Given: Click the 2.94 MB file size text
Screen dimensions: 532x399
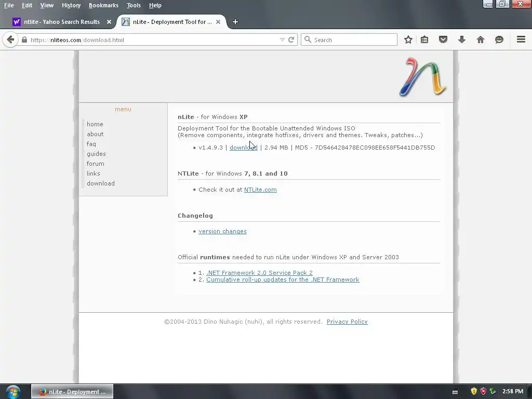Looking at the screenshot, I should [x=276, y=148].
